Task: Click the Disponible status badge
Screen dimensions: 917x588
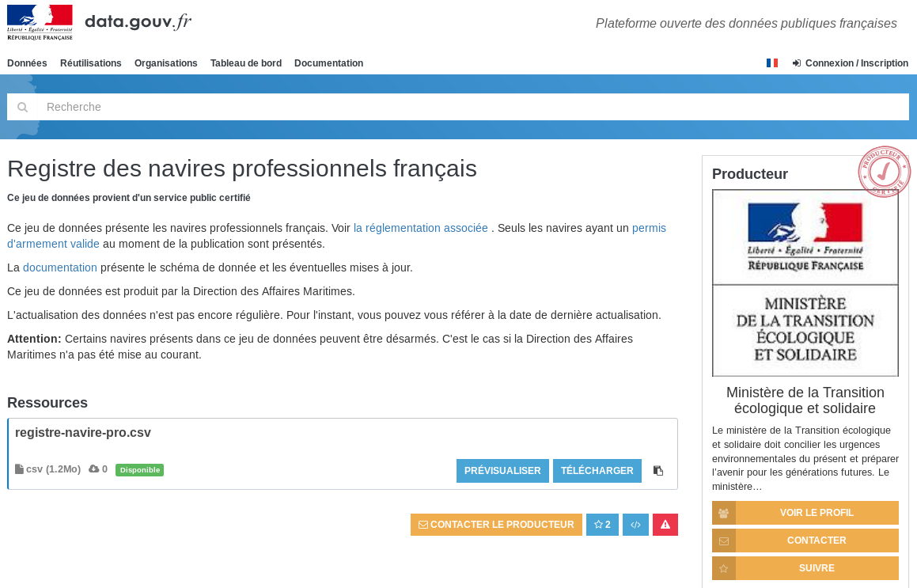Action: 140,470
